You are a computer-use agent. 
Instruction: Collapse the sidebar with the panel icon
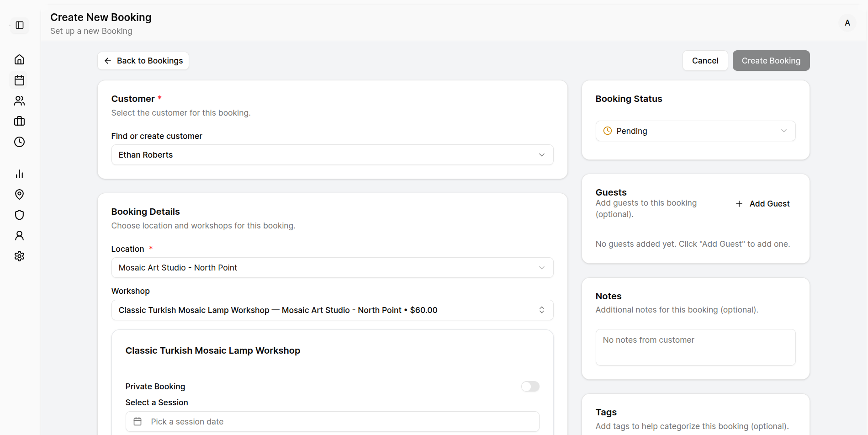[19, 26]
